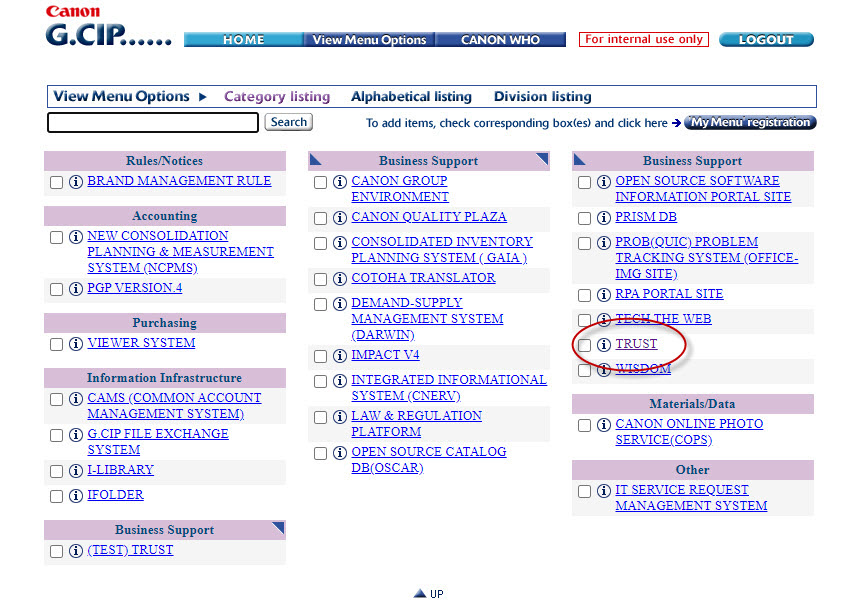Click info icon for INTEGRATED INFORMATIONAL SYSTEM

tap(340, 381)
